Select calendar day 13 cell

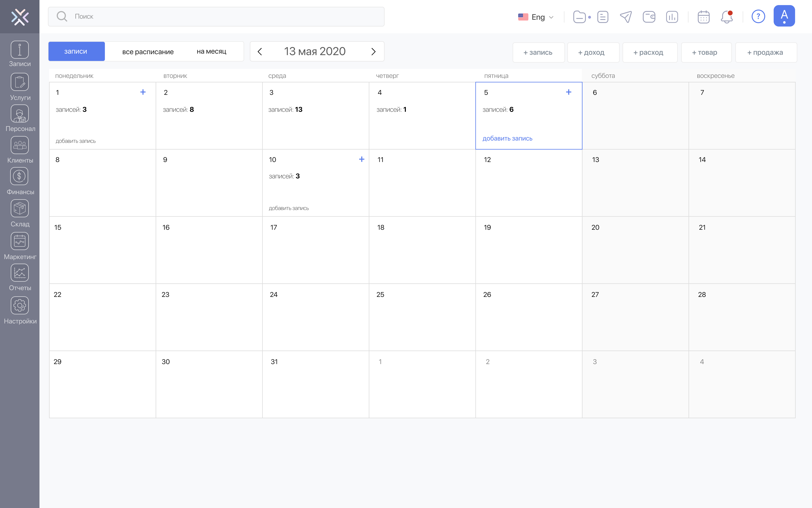pos(635,183)
